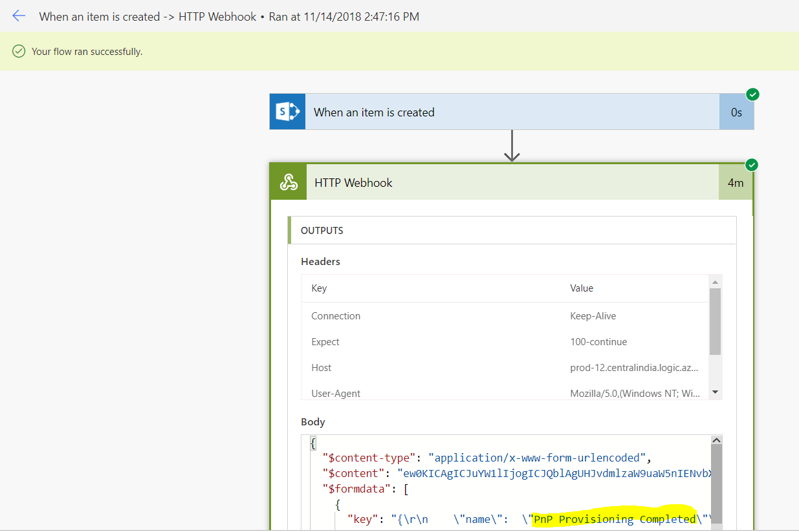Click the HTTP Webhook action icon
Viewport: 799px width, 532px height.
pyautogui.click(x=289, y=183)
